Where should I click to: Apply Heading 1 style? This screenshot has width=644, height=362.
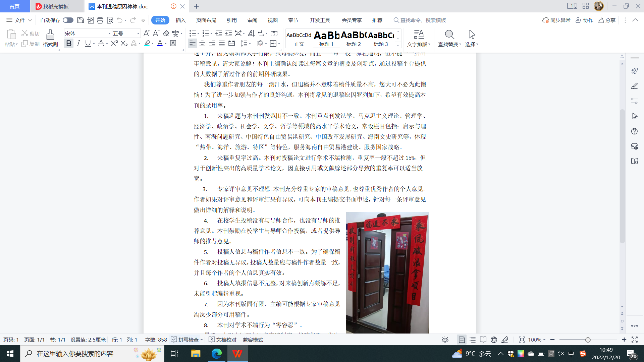326,39
